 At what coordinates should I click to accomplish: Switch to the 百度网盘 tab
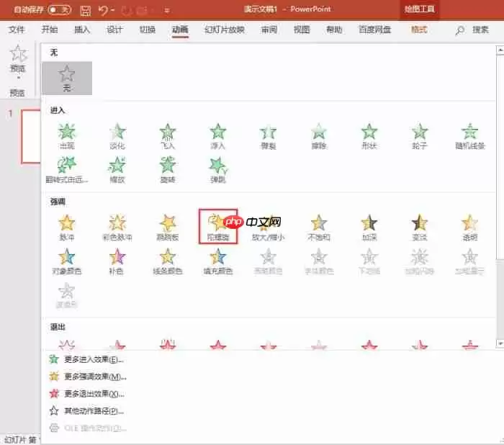pos(375,30)
